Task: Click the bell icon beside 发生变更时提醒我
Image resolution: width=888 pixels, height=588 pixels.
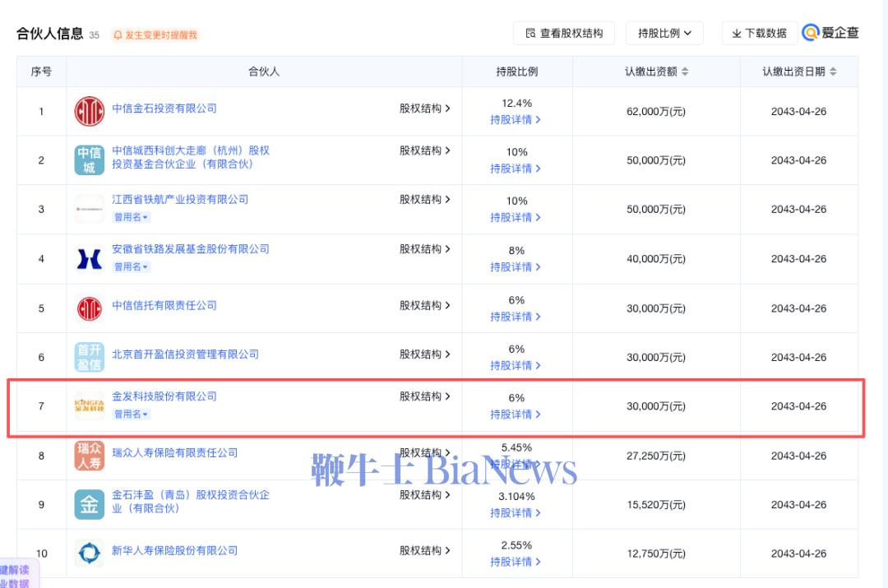Action: 118,35
